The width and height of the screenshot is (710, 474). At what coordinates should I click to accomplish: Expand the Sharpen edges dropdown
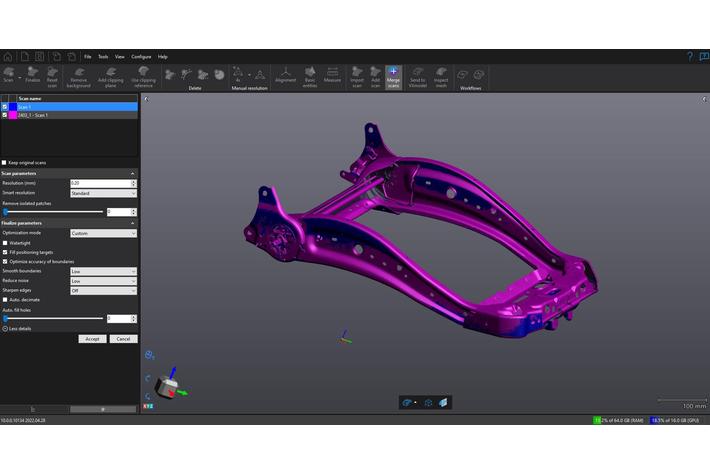pos(103,291)
